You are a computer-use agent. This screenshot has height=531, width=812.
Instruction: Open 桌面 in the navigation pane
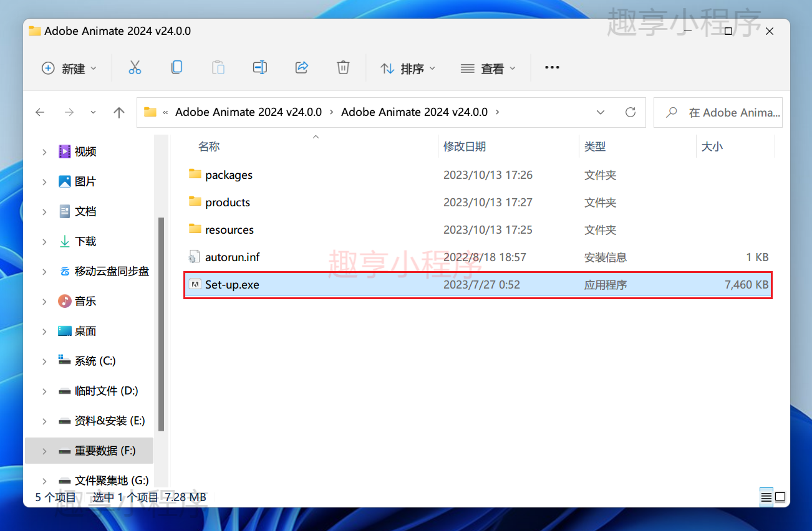click(x=85, y=331)
